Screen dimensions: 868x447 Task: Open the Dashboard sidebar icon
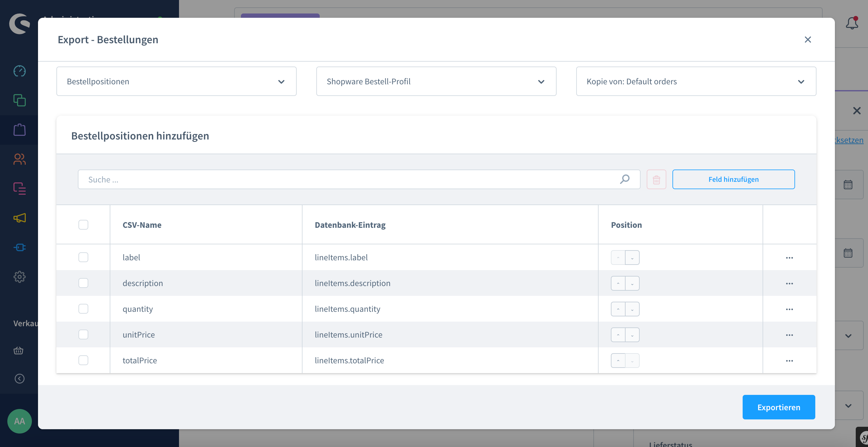click(20, 71)
